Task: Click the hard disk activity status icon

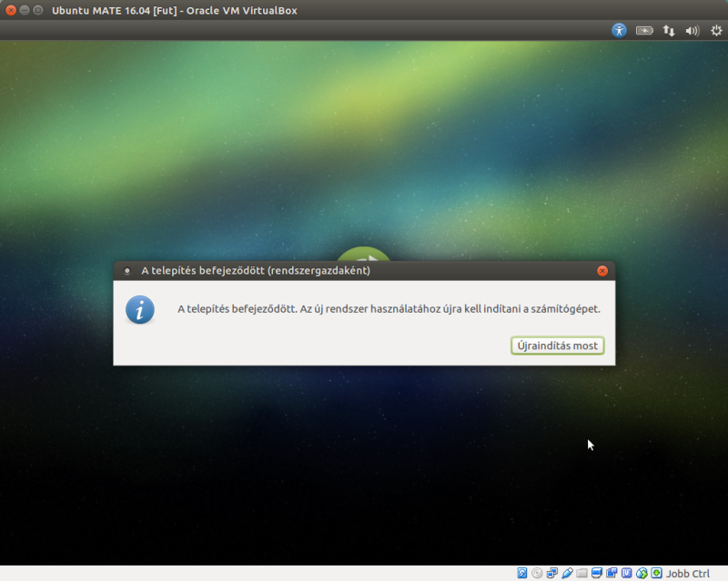Action: tap(522, 573)
